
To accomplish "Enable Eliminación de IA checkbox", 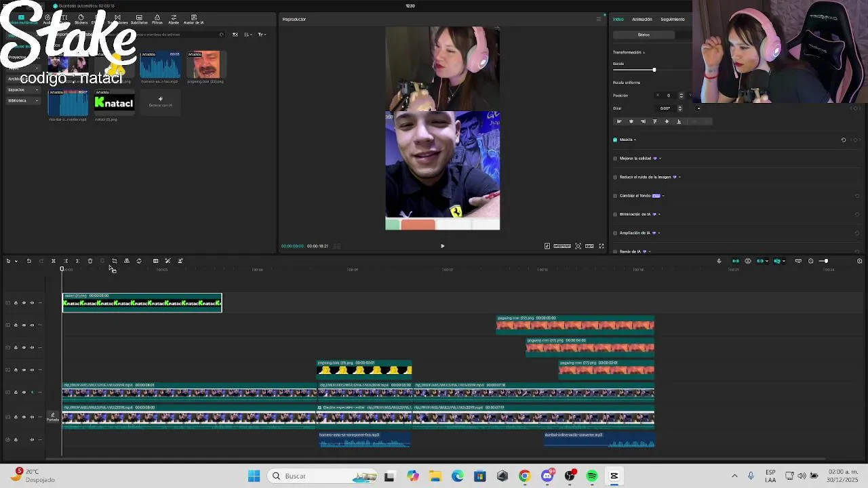I will [x=615, y=214].
